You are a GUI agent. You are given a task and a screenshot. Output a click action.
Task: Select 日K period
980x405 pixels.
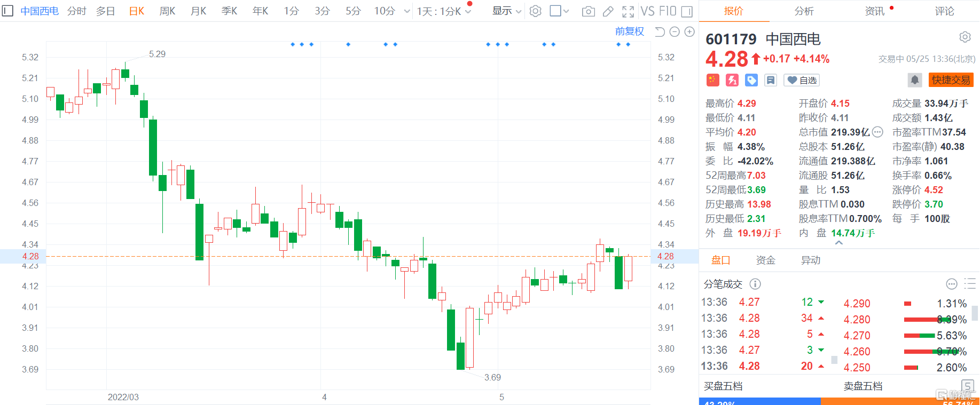[x=137, y=11]
